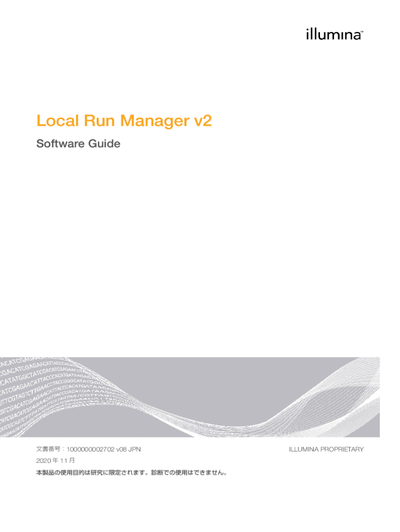Click the Local Run Manager v2 title
The width and height of the screenshot is (400, 532).
[x=124, y=121]
